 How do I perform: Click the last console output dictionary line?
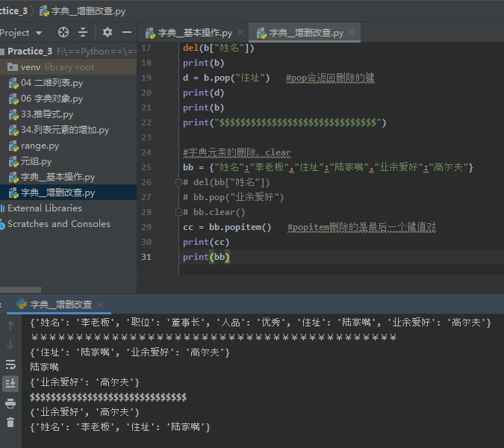pos(120,427)
